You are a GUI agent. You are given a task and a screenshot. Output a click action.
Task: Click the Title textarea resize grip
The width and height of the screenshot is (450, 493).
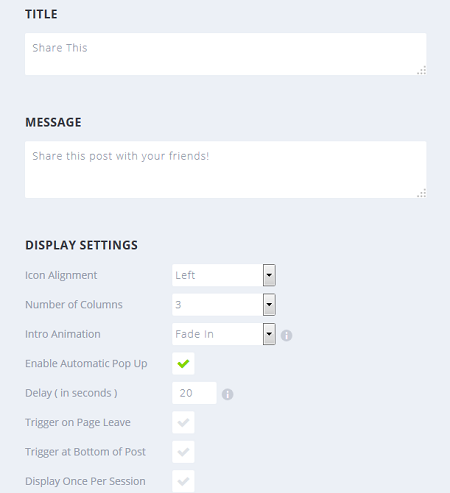[x=422, y=70]
